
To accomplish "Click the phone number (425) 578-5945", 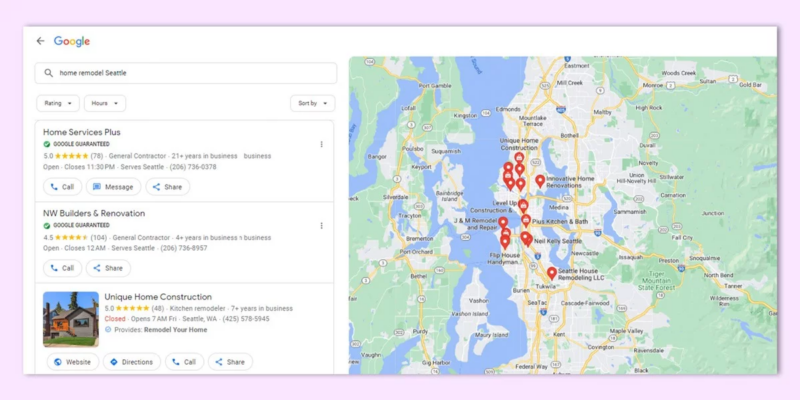I will click(246, 319).
